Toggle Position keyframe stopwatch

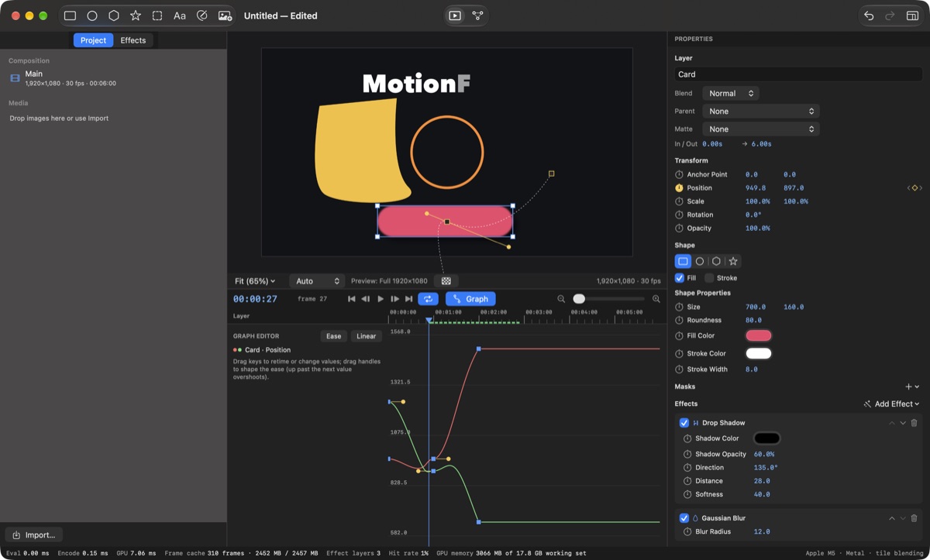[x=679, y=188]
